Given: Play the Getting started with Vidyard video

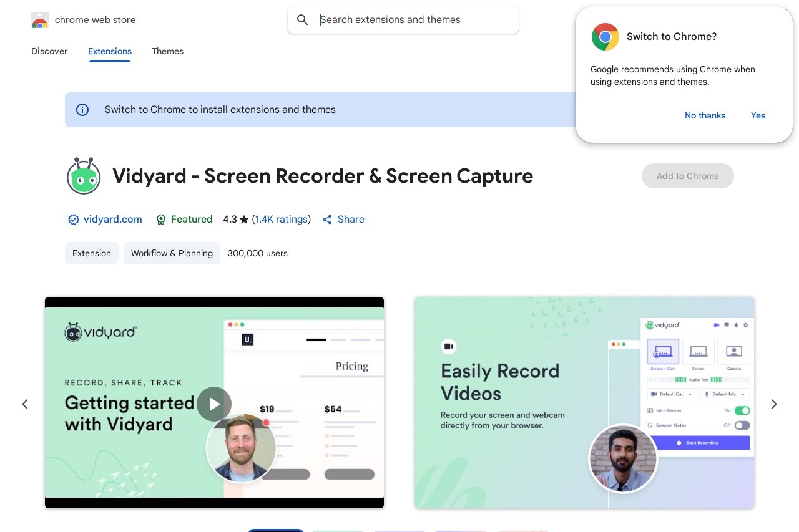Looking at the screenshot, I should (x=214, y=404).
